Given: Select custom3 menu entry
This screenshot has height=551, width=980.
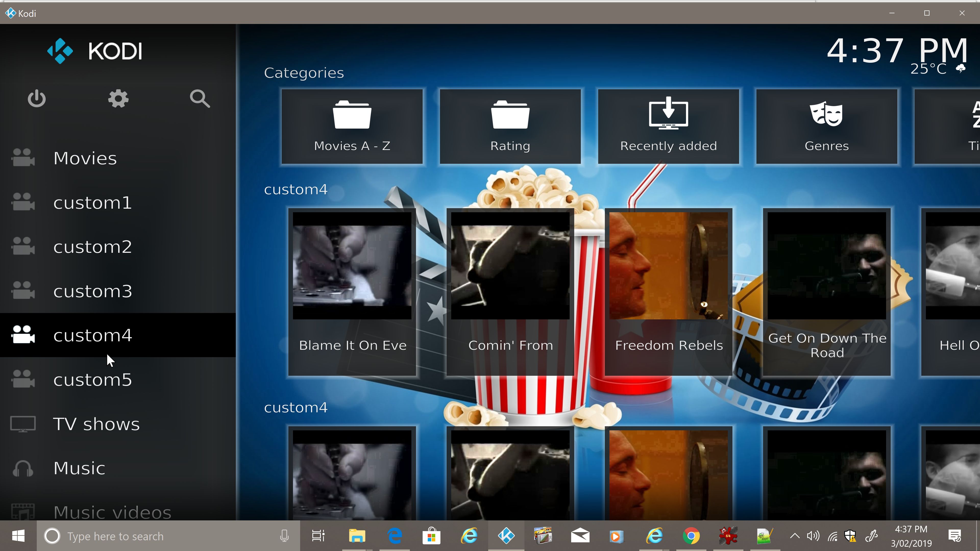Looking at the screenshot, I should click(x=118, y=291).
